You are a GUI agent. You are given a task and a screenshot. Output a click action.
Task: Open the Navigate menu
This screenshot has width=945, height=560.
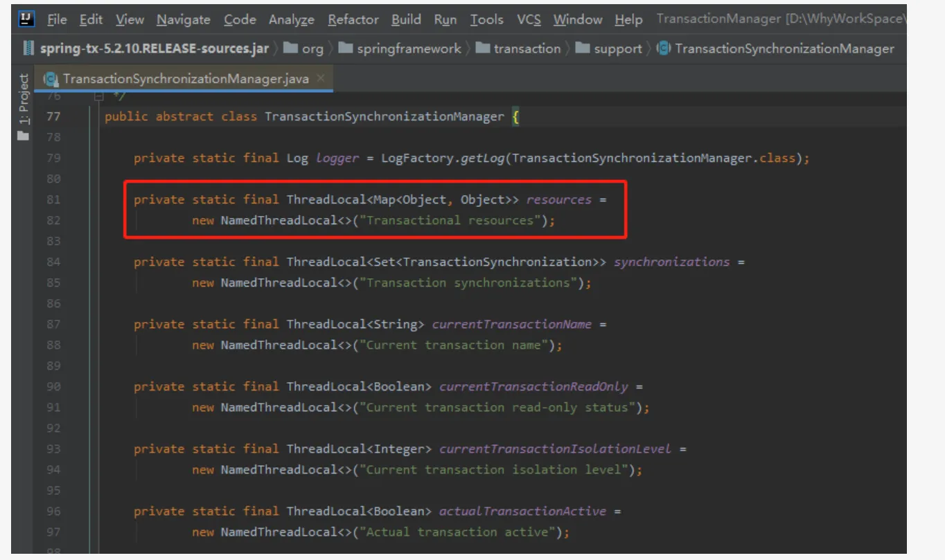click(184, 20)
